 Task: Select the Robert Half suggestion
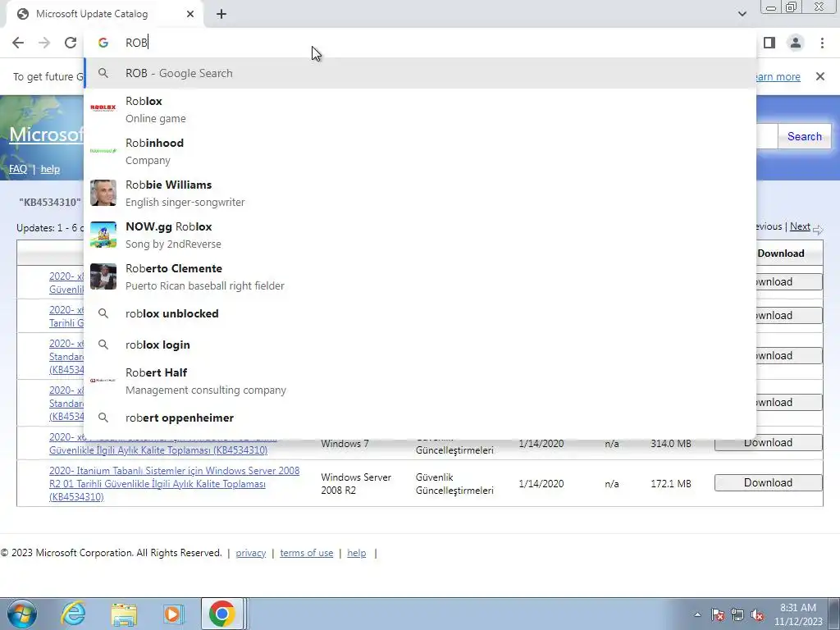420,381
